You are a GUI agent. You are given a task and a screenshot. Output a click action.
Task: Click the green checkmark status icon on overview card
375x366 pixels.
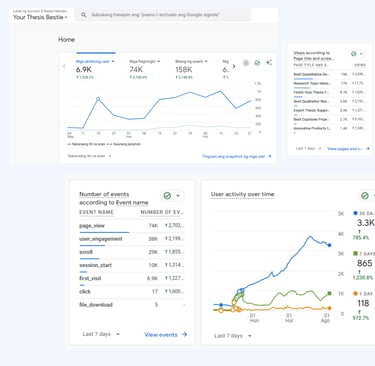pyautogui.click(x=257, y=63)
